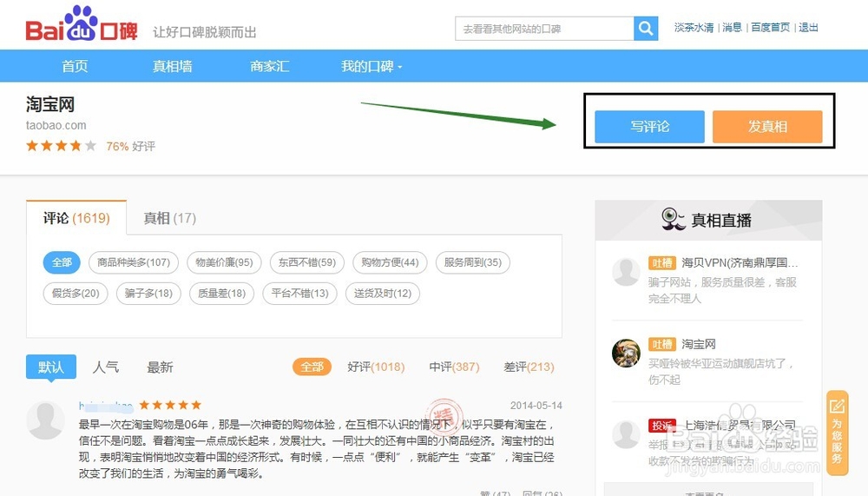Click the 骗子网站 complaint snippet text
This screenshot has height=496, width=868.
click(x=722, y=290)
